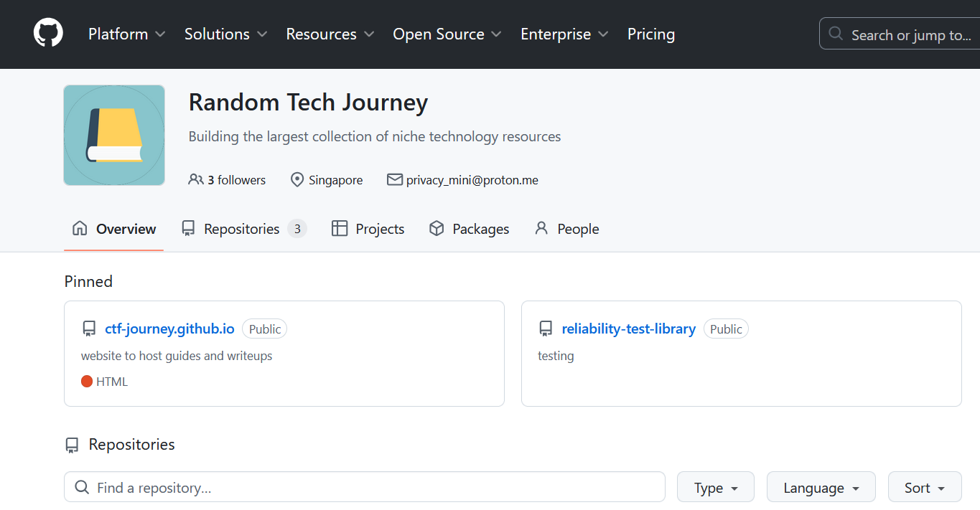Click the repo icon beside ctf-journey.github.io
The height and width of the screenshot is (510, 980).
[89, 329]
